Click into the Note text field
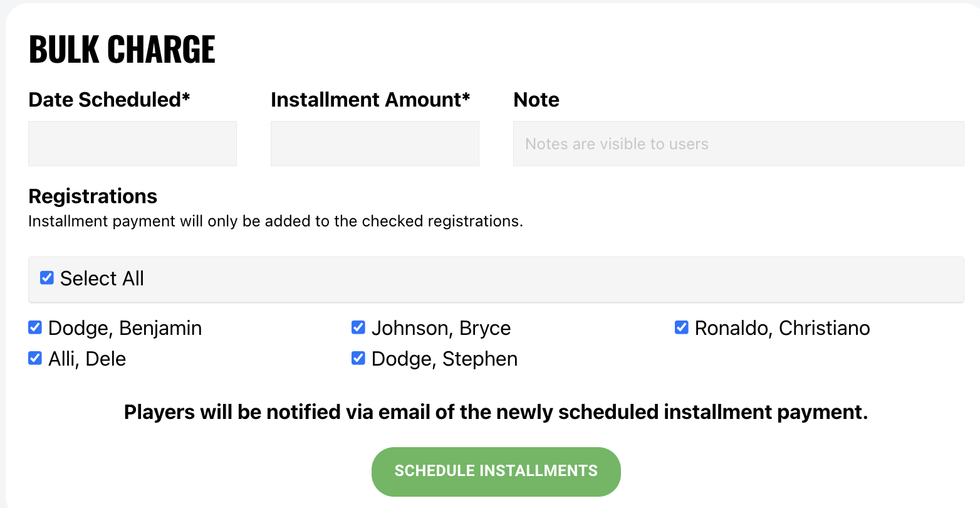 pos(738,144)
